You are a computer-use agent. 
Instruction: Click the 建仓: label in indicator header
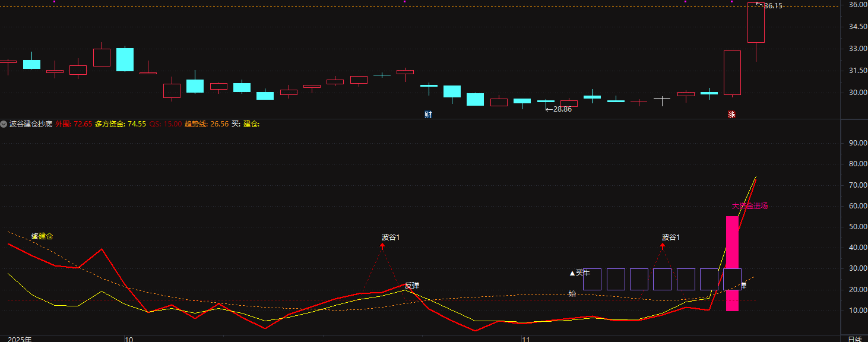[x=252, y=124]
